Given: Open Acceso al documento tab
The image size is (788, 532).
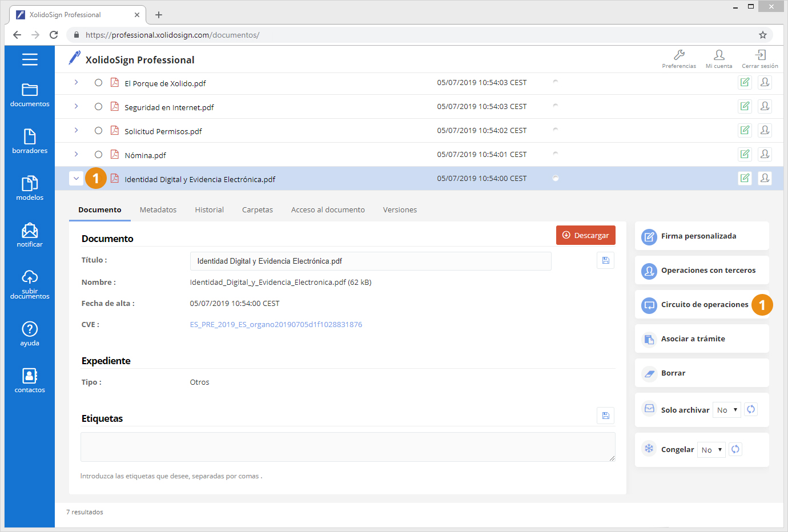Looking at the screenshot, I should pos(328,209).
